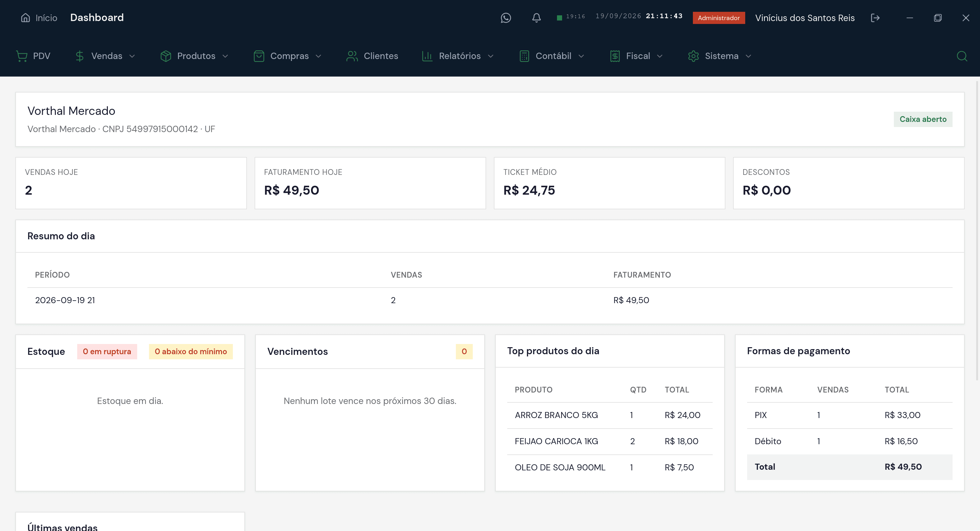Screen dimensions: 980x531
Task: Click the date 19/09/2026
Action: 618,16
